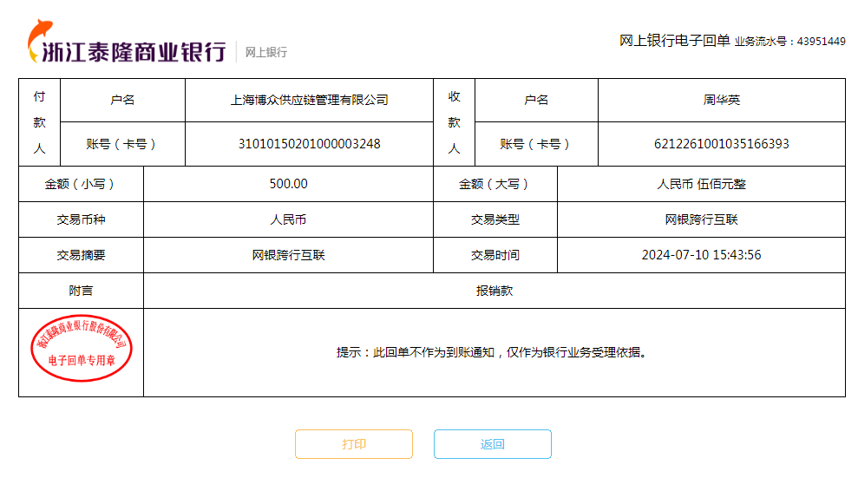Click payee name 周华英
Viewport: 858px width, 504px height.
[x=721, y=100]
